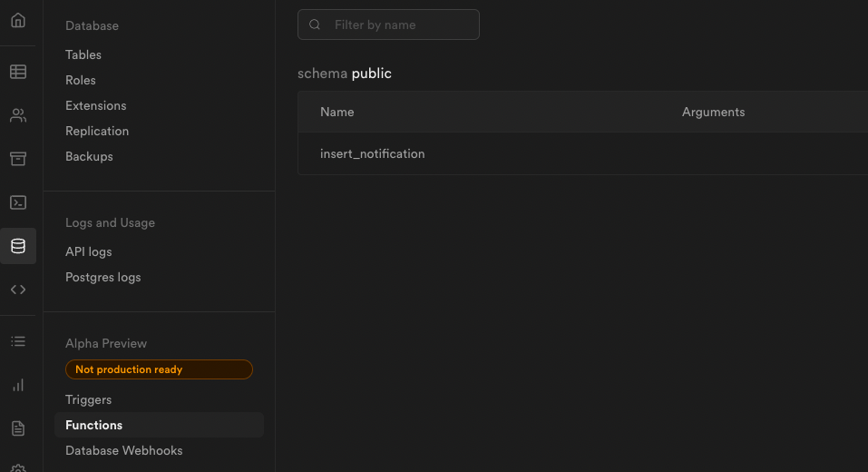Open the Storage archive icon
The width and height of the screenshot is (868, 472).
pyautogui.click(x=18, y=159)
